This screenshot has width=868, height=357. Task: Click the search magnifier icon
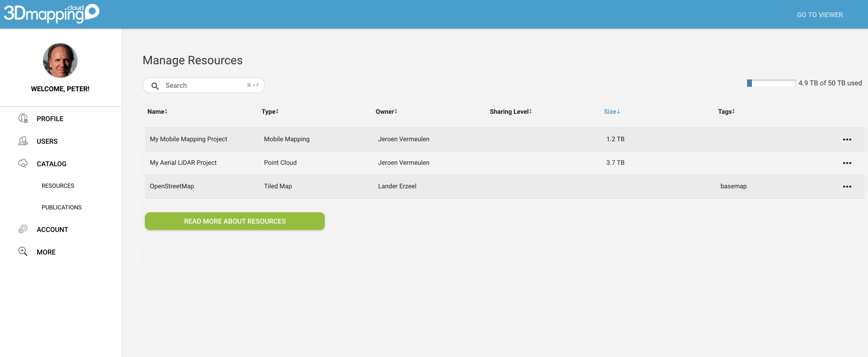pyautogui.click(x=155, y=86)
